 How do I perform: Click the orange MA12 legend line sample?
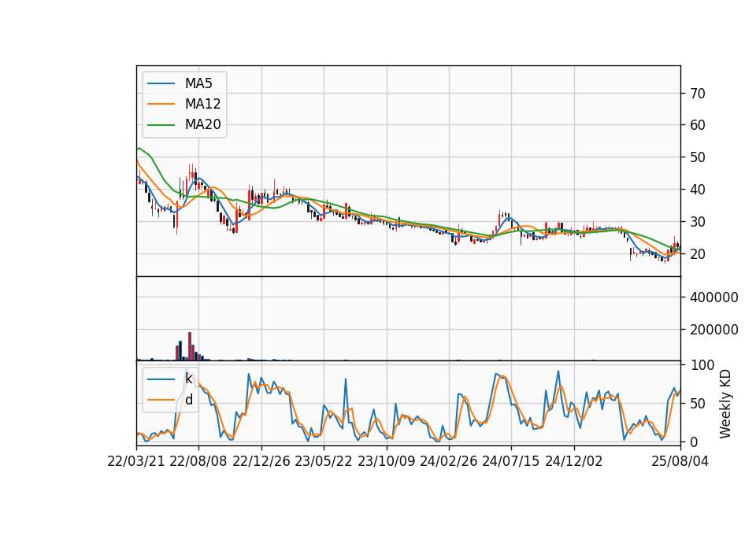point(161,104)
